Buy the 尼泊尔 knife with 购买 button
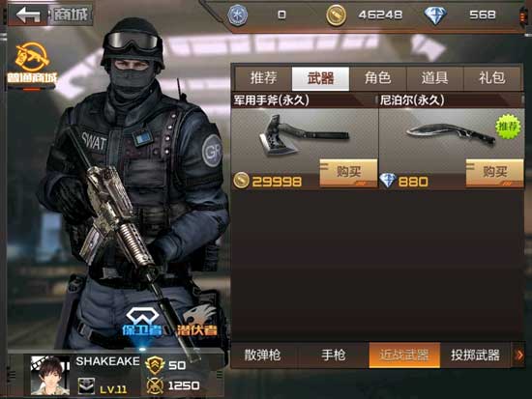Viewport: 532px width, 399px height. tap(495, 173)
